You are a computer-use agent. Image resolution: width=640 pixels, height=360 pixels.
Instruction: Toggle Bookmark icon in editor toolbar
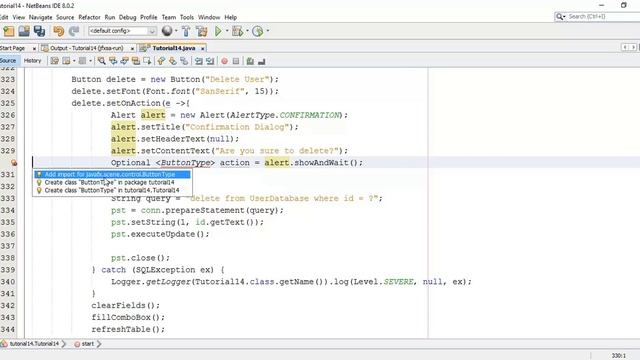click(x=184, y=61)
